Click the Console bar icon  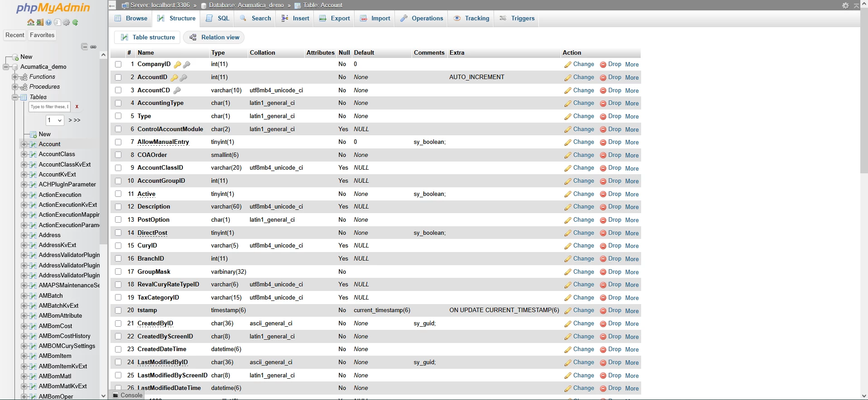point(116,395)
